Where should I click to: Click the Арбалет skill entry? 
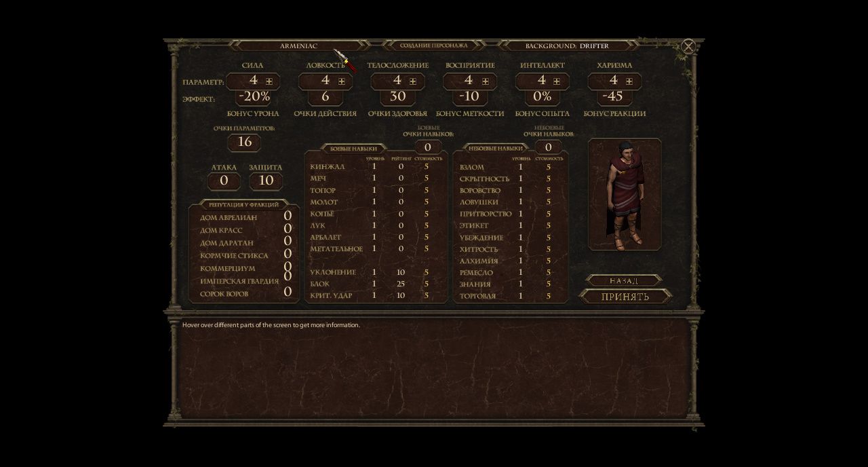[328, 238]
